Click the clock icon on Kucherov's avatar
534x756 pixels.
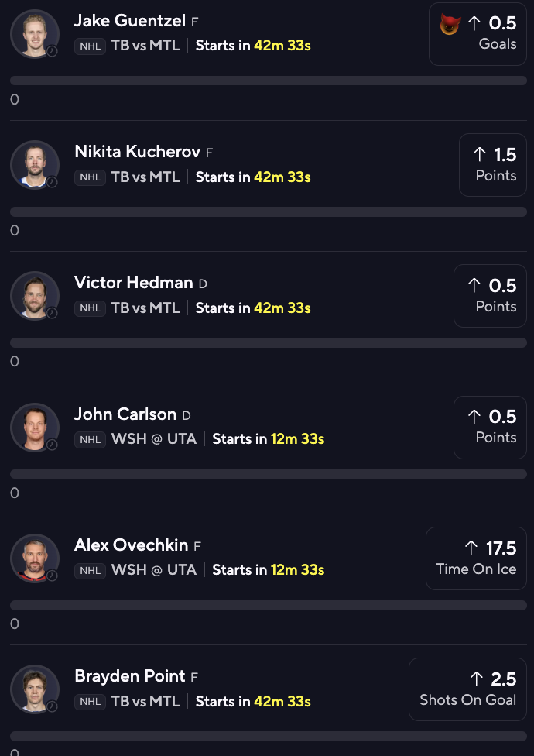tap(52, 183)
